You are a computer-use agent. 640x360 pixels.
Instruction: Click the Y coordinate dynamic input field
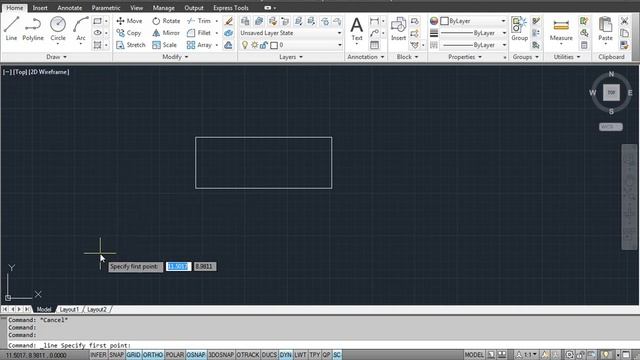pyautogui.click(x=204, y=267)
